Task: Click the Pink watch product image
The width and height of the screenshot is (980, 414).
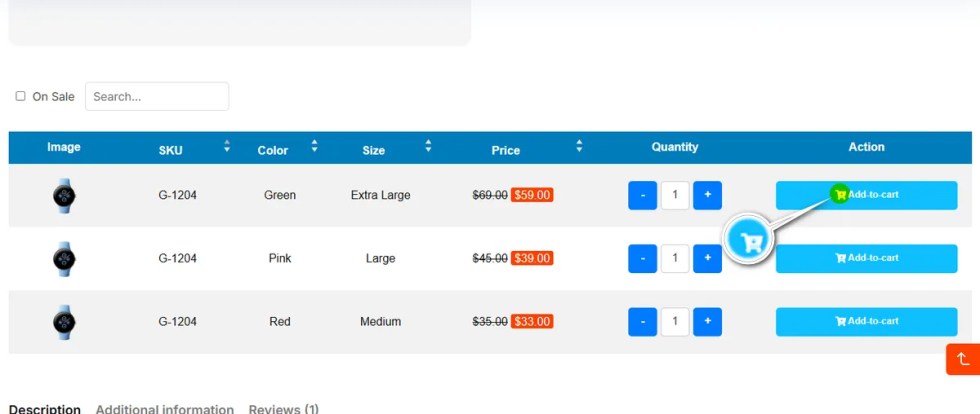Action: click(64, 259)
